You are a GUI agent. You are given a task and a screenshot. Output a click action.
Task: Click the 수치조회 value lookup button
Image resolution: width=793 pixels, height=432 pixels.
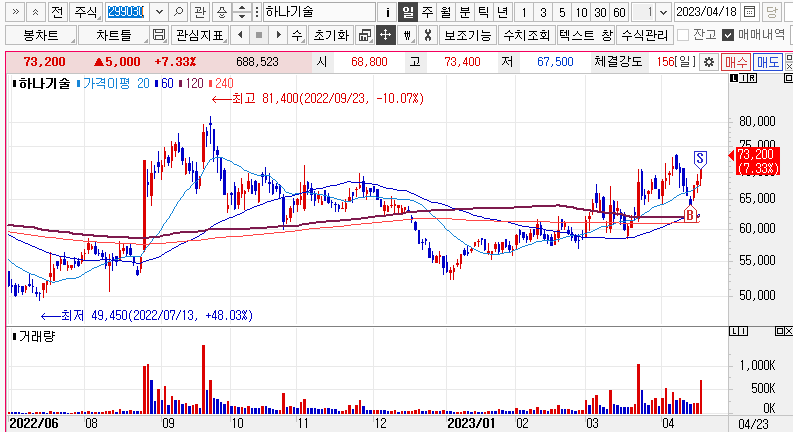click(x=526, y=35)
